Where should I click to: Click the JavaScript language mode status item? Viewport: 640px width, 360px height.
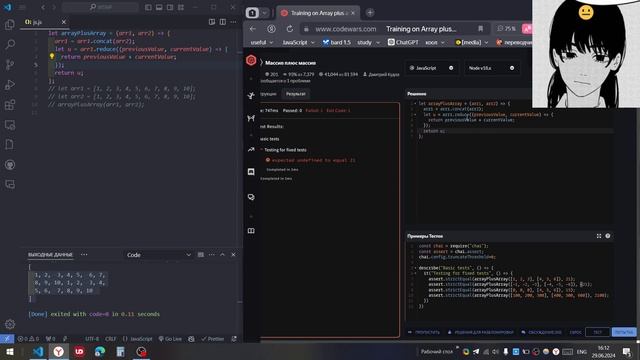(138, 339)
